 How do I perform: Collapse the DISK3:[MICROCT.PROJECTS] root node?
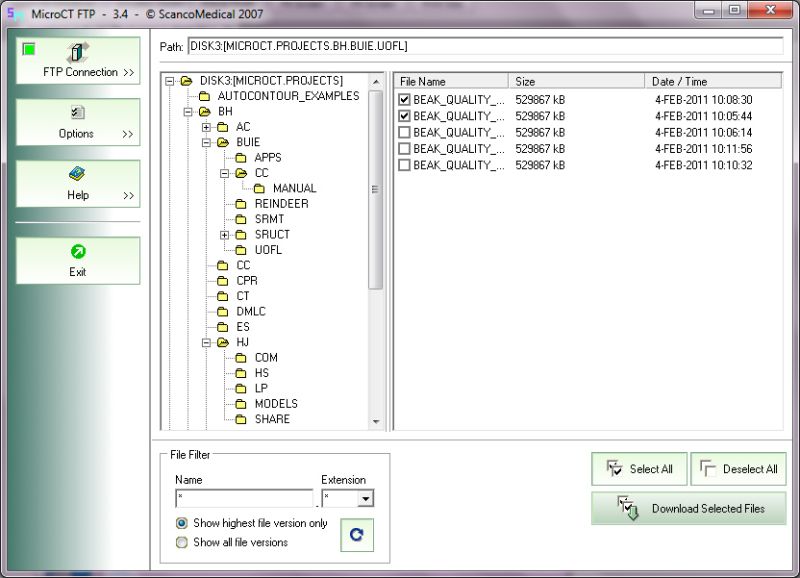pyautogui.click(x=169, y=81)
